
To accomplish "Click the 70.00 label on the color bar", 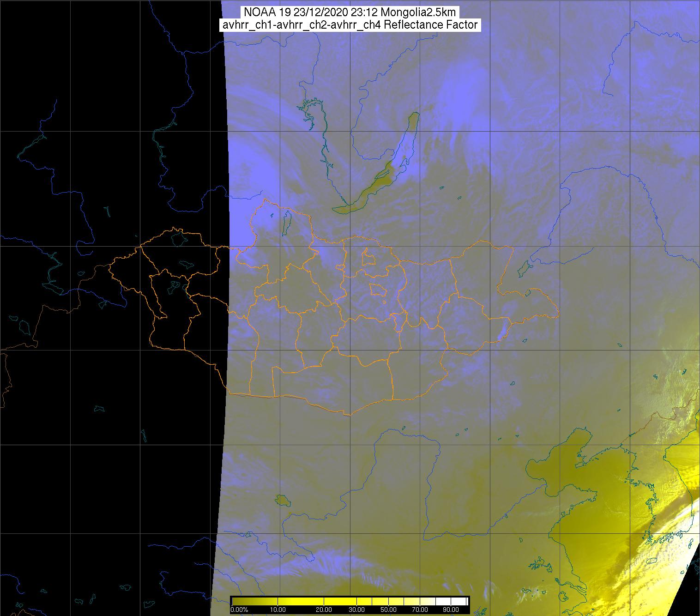I will click(420, 610).
